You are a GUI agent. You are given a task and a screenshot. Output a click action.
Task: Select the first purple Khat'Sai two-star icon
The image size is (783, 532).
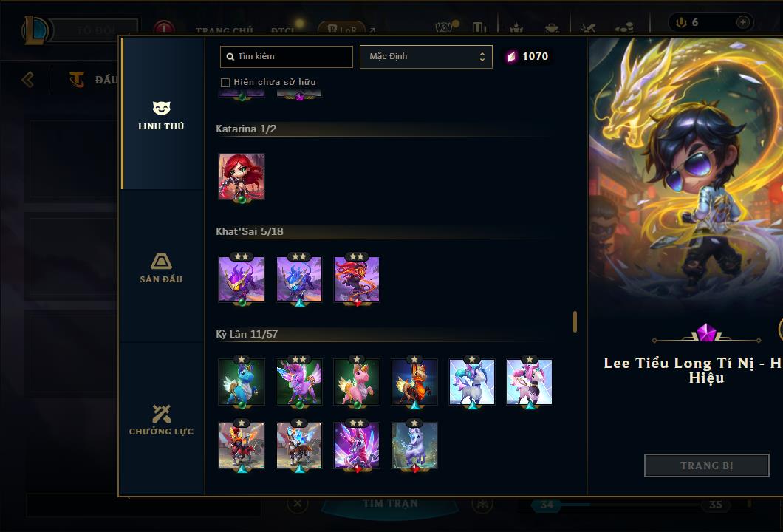242,279
